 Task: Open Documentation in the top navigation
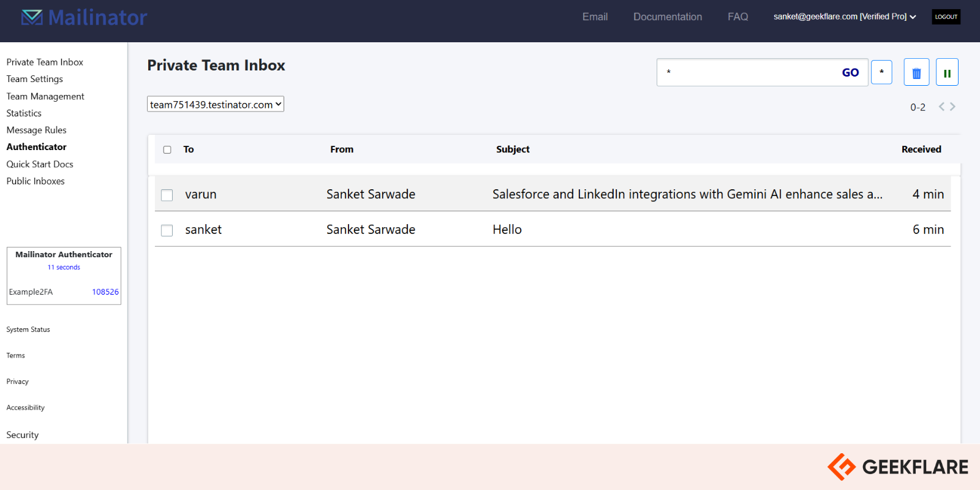(x=668, y=17)
